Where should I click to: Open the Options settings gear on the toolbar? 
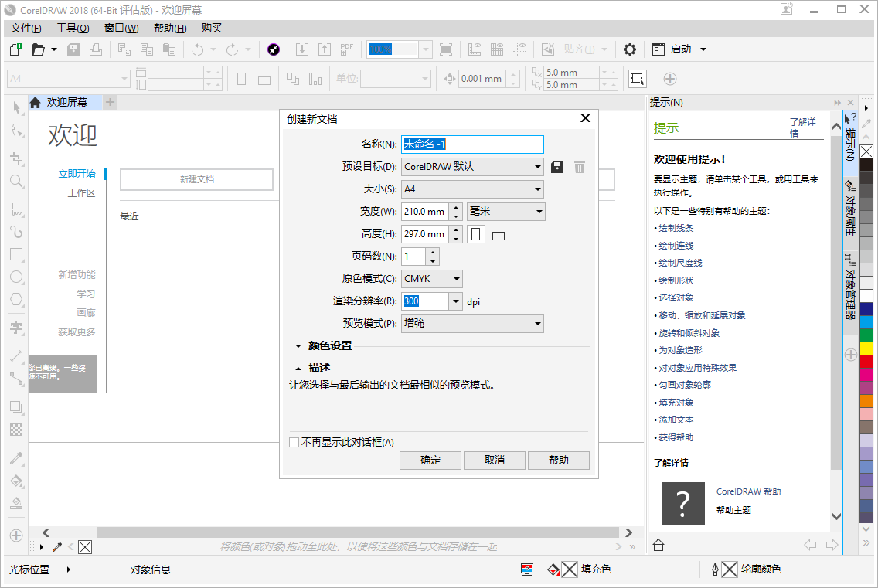pos(630,49)
